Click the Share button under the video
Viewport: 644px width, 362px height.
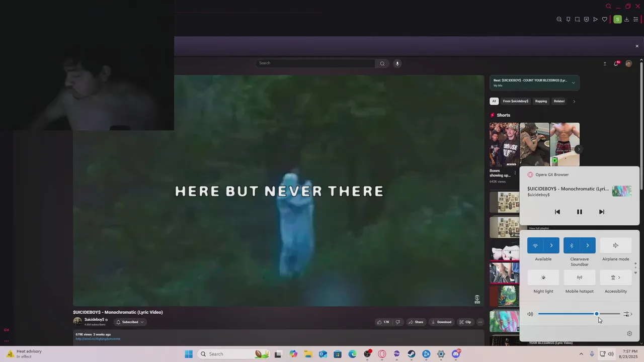point(416,322)
